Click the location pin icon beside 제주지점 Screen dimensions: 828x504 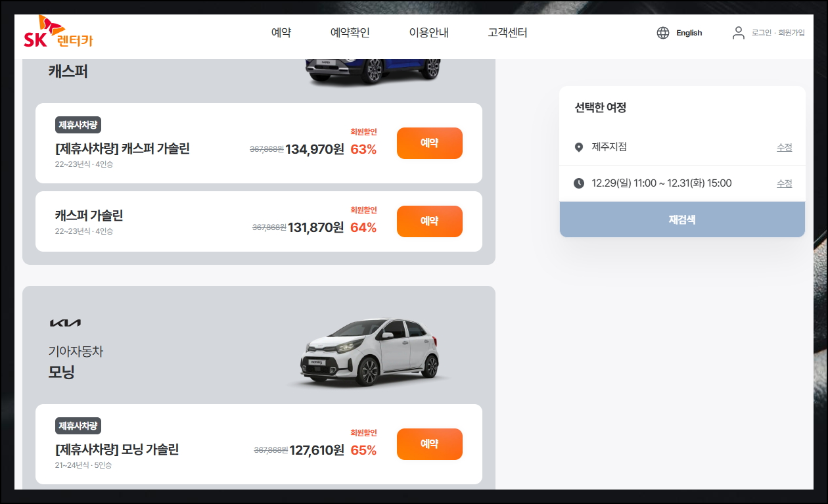[579, 147]
